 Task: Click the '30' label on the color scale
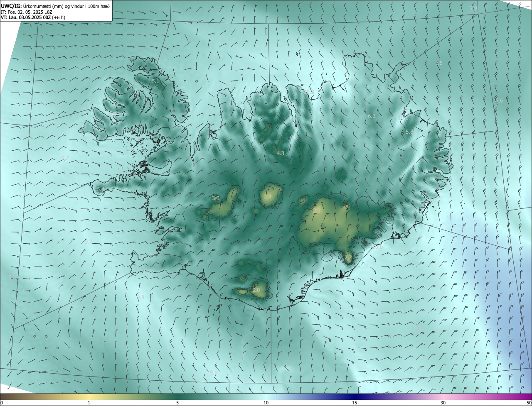click(x=443, y=403)
